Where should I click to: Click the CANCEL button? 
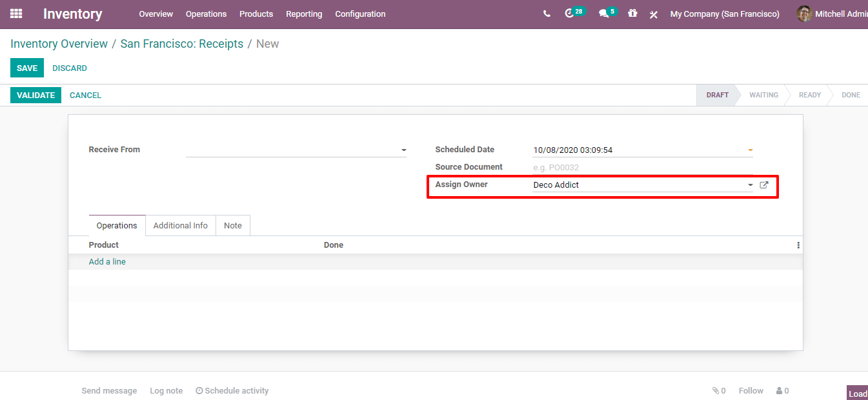coord(85,95)
